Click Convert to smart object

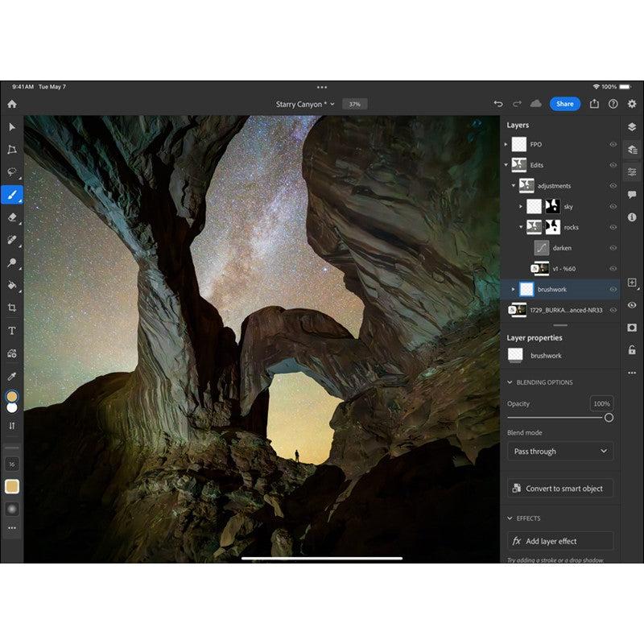[560, 489]
